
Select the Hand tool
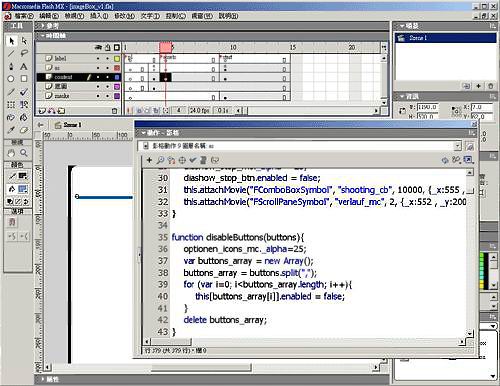pos(11,153)
